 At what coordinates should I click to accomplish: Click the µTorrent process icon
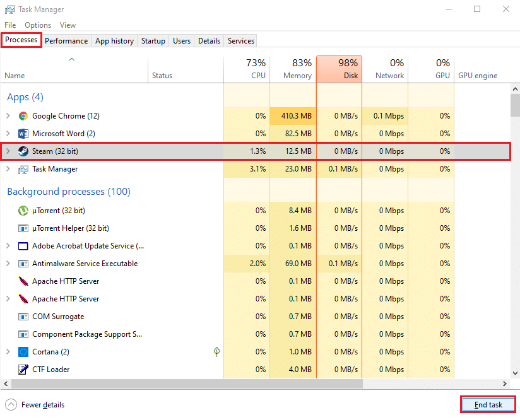(23, 211)
